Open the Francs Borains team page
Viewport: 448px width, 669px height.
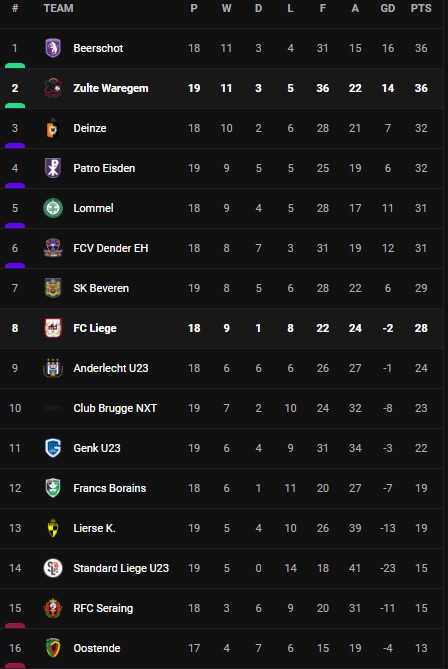[x=110, y=488]
